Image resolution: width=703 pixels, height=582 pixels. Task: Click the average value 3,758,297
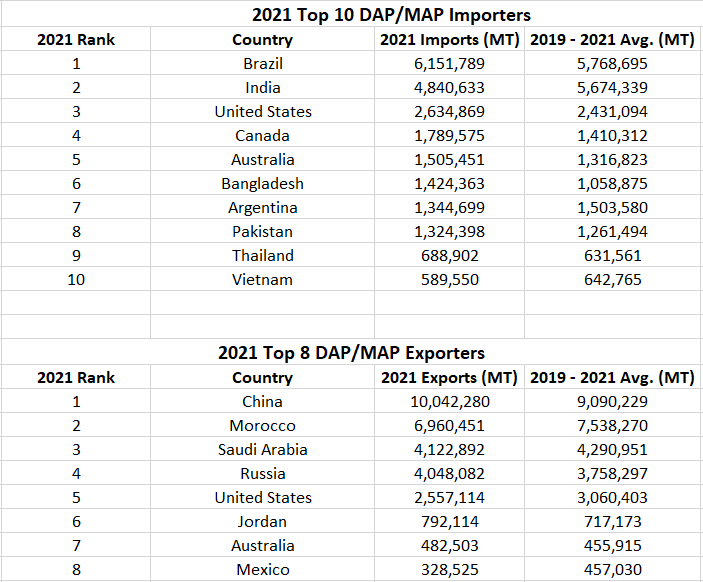(x=612, y=473)
